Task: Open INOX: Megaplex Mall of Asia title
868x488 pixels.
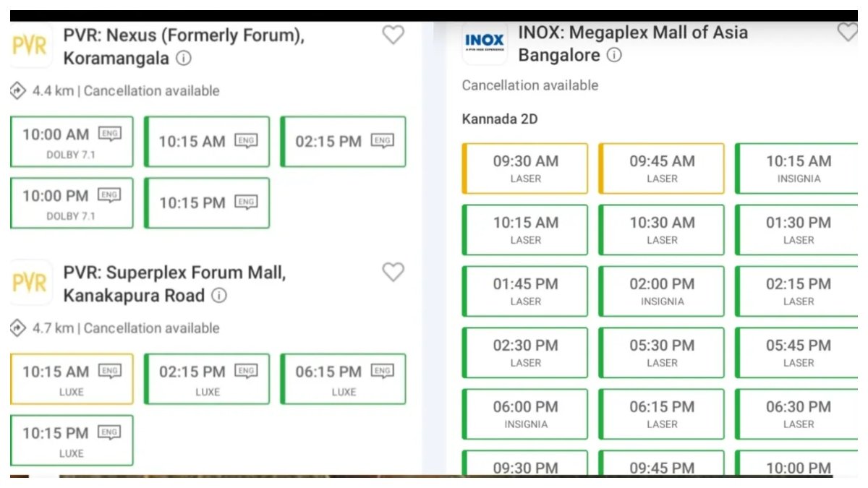Action: [633, 43]
